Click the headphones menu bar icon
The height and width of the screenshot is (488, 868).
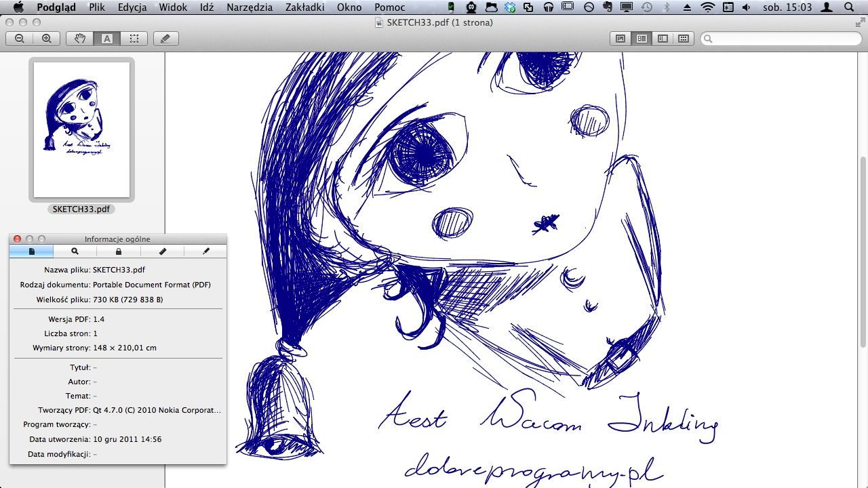[549, 7]
